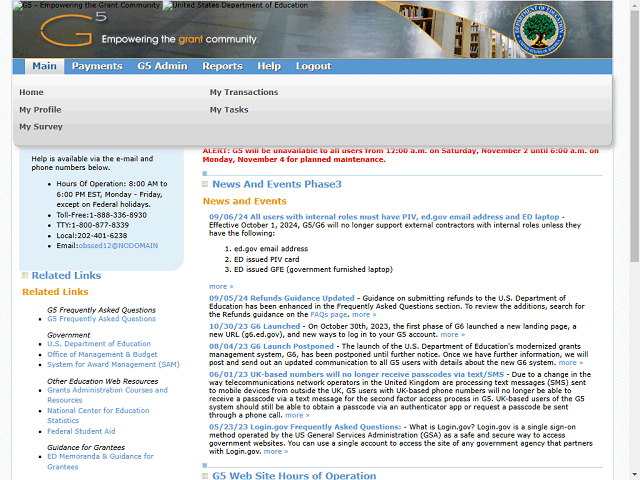This screenshot has width=640, height=480.
Task: Click more link for Login.gov article
Action: (x=276, y=452)
